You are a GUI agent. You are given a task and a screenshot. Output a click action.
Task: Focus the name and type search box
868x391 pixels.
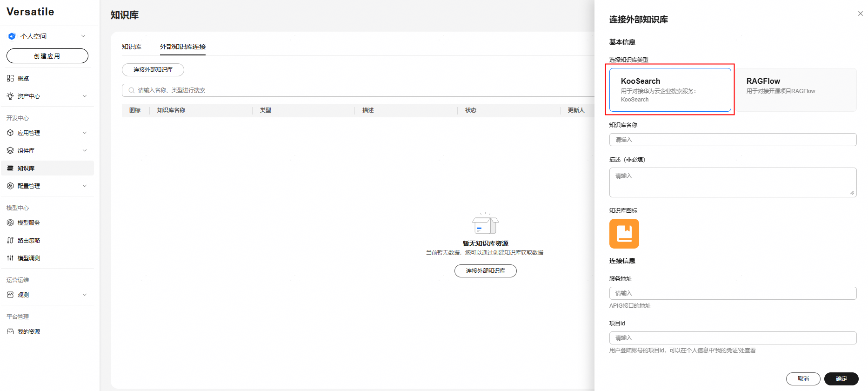(x=358, y=90)
